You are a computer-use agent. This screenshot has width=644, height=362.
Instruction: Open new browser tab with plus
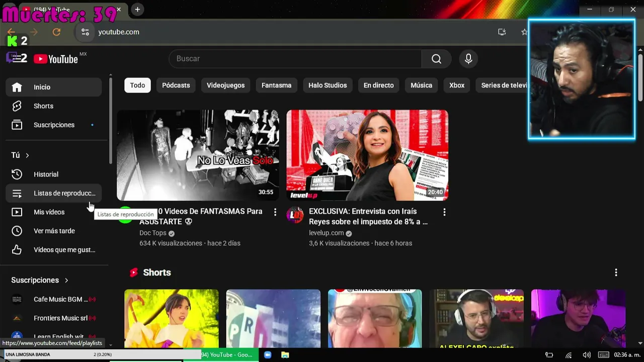[137, 9]
